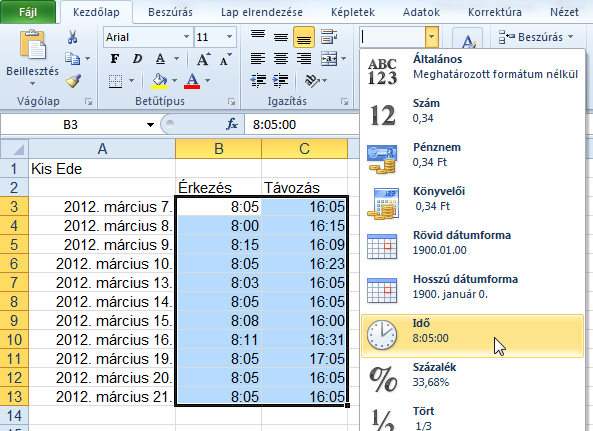Click the Beillesztés paste clipboard icon
The height and width of the screenshot is (431, 593).
(x=33, y=45)
